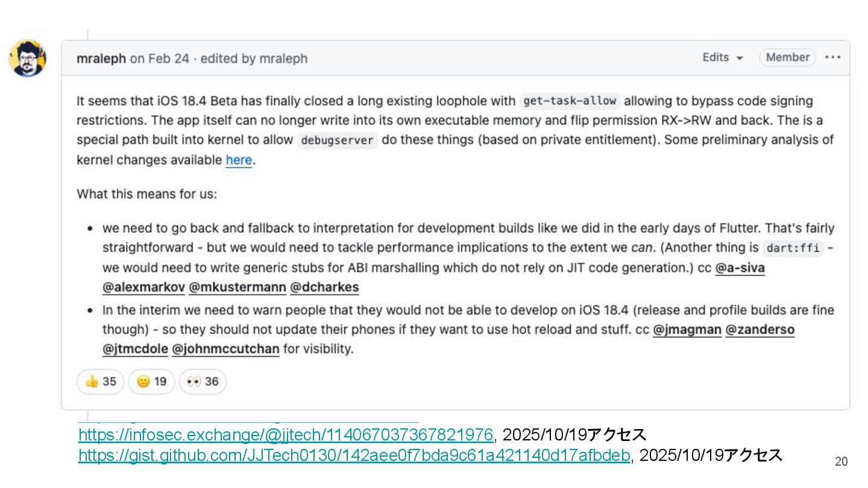Open @zanderso mention
Screen dimensions: 868x488
click(760, 330)
